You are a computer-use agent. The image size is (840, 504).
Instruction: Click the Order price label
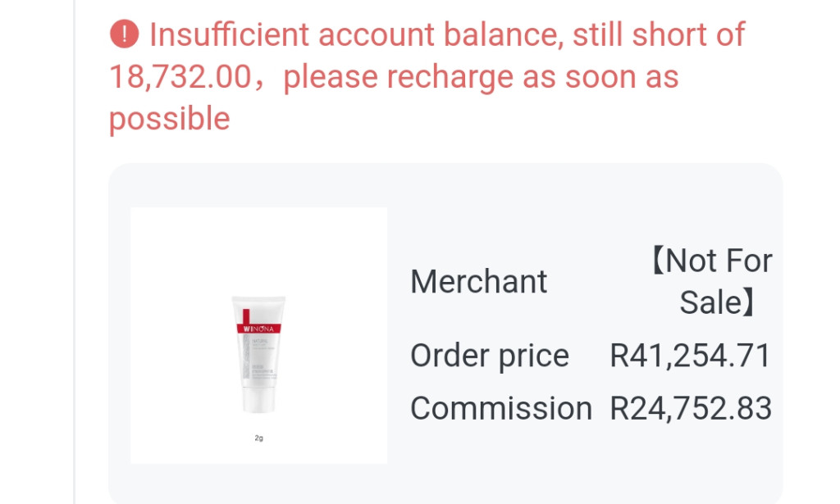point(489,356)
